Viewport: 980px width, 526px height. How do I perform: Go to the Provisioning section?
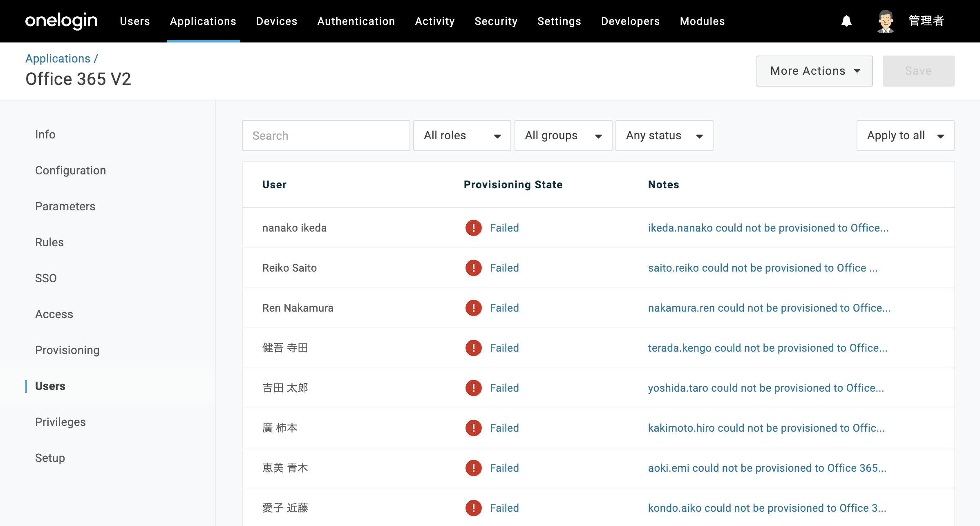point(67,350)
